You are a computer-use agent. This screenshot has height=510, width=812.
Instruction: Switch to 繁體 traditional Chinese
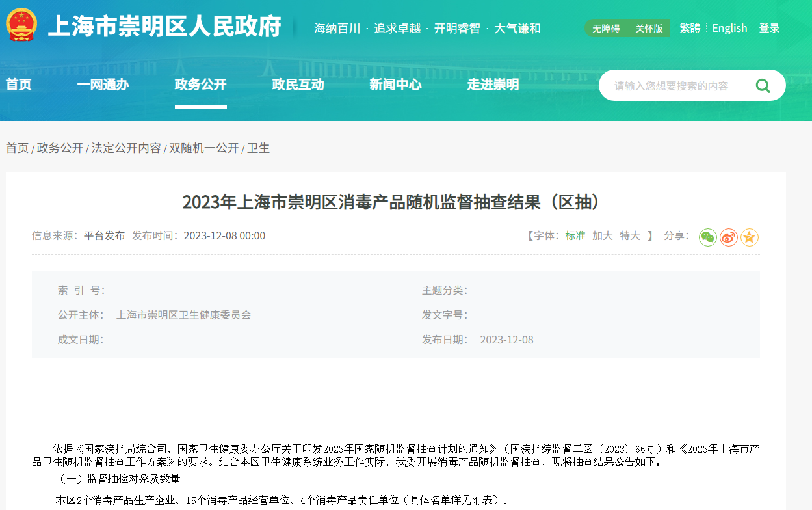pyautogui.click(x=690, y=28)
